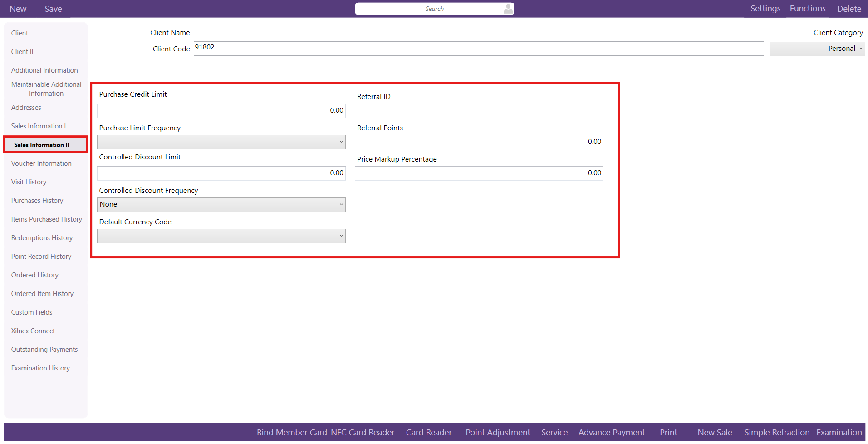The height and width of the screenshot is (444, 868).
Task: Open the Settings menu
Action: pos(765,9)
